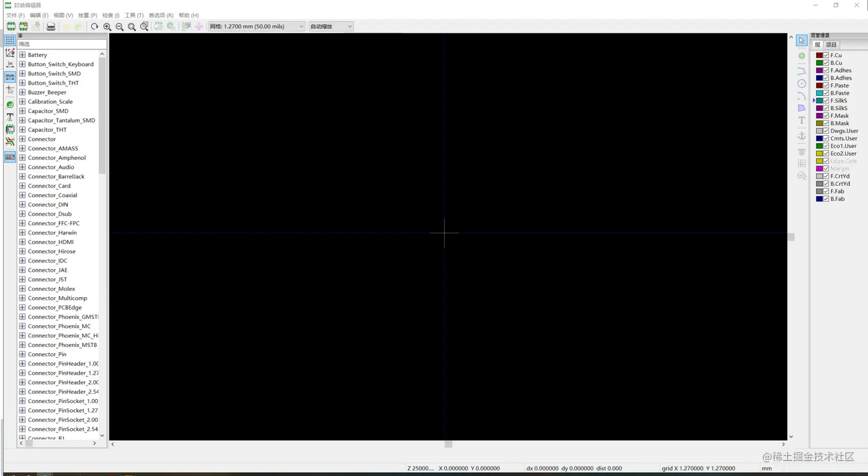Image resolution: width=868 pixels, height=476 pixels.
Task: Toggle B.Mask layer visibility checkbox
Action: pos(826,123)
